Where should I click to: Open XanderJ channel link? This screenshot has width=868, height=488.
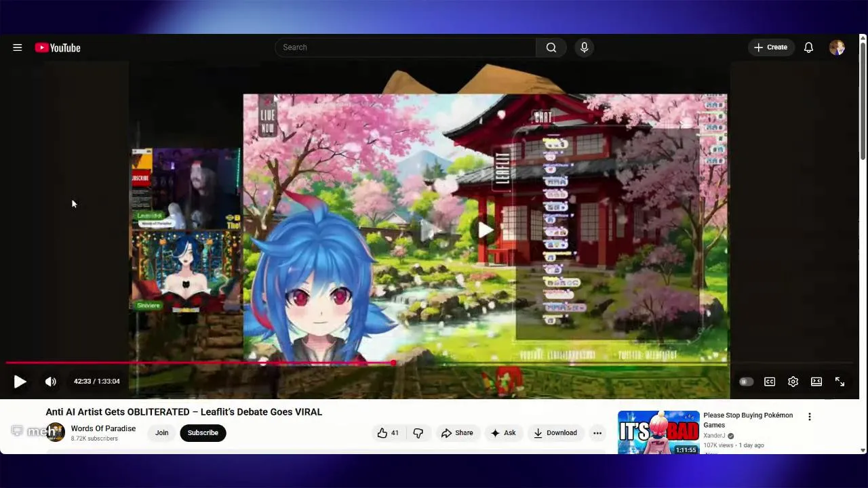(714, 436)
